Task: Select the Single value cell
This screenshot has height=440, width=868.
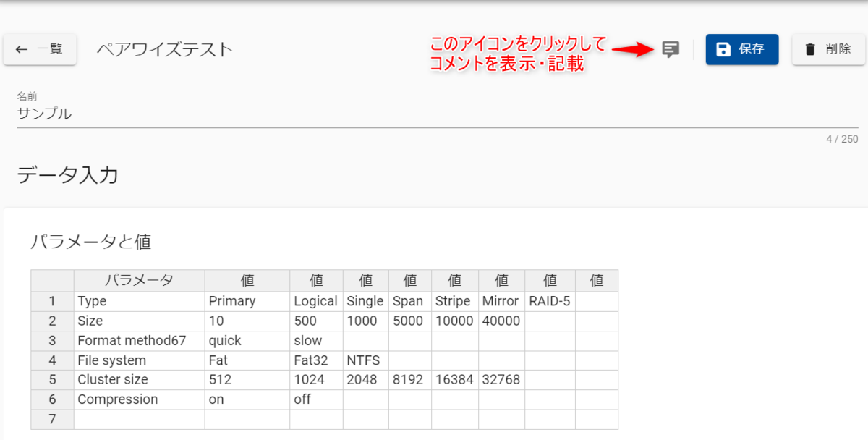Action: pos(365,302)
